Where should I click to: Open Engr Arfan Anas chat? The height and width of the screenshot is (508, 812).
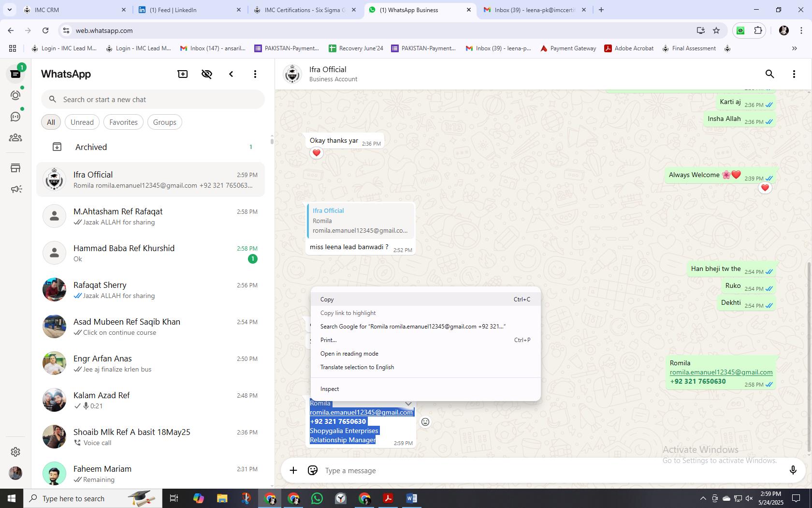151,363
